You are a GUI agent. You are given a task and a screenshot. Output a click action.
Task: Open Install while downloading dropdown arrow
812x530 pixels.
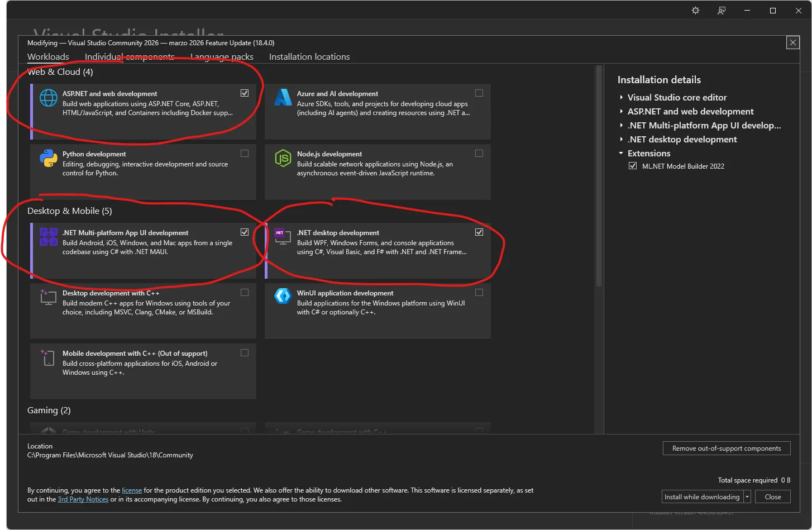[747, 497]
